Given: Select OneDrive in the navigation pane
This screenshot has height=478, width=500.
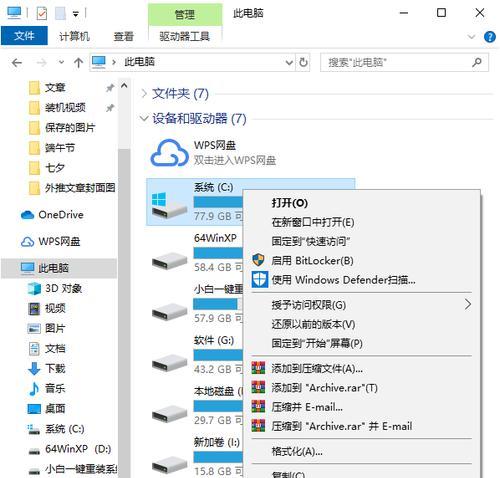Looking at the screenshot, I should click(x=52, y=215).
